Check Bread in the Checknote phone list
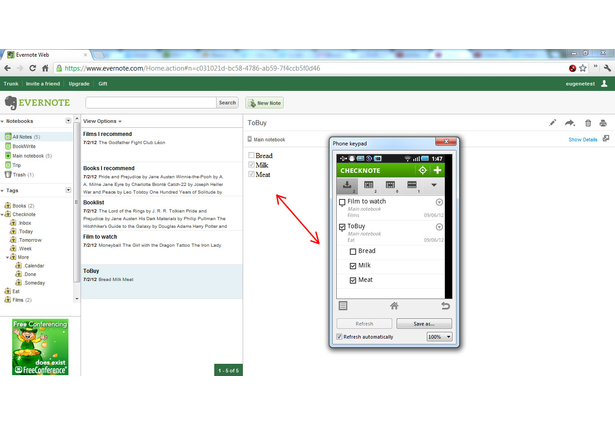The width and height of the screenshot is (615, 424). coord(353,251)
